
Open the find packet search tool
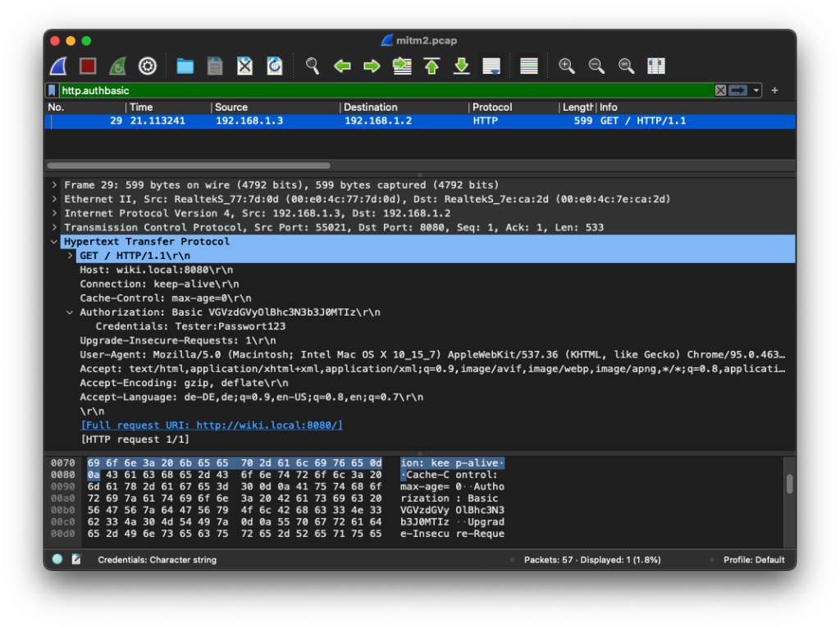click(313, 66)
